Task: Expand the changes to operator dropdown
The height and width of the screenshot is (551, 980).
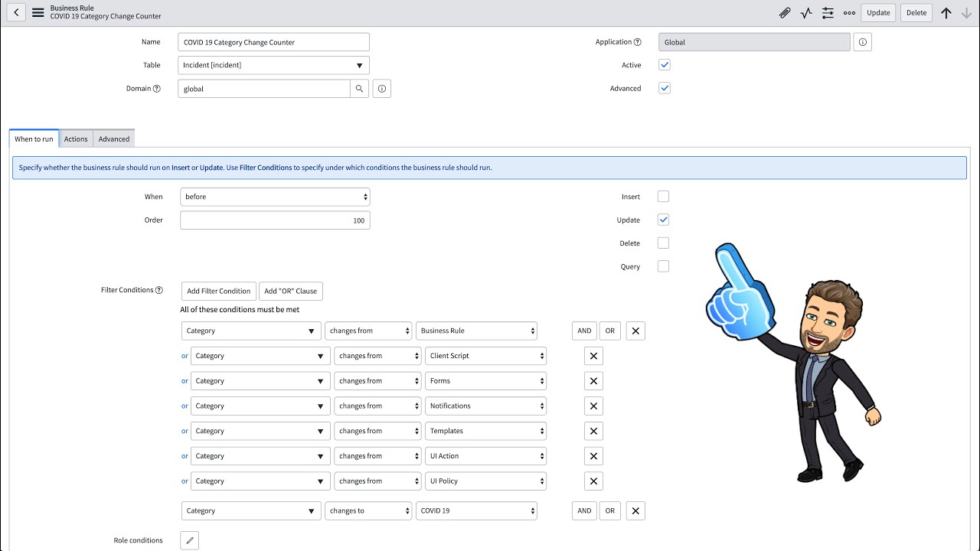Action: tap(368, 510)
